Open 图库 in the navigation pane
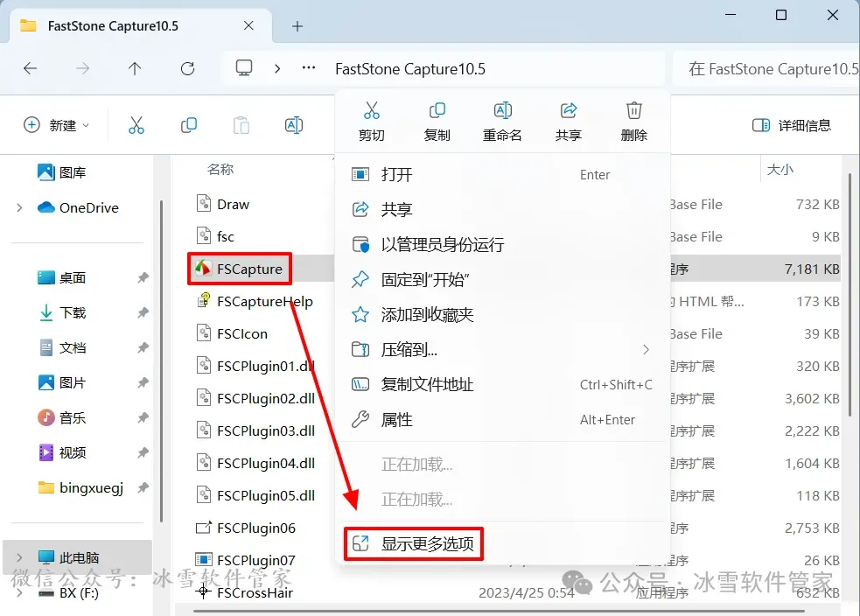The image size is (860, 616). 61,172
